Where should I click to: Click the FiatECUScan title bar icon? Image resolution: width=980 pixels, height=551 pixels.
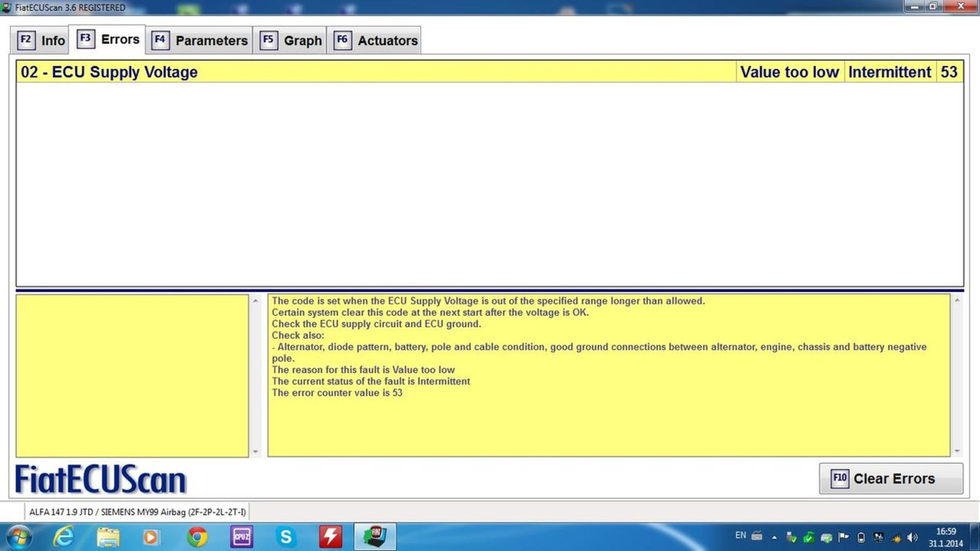(x=7, y=7)
